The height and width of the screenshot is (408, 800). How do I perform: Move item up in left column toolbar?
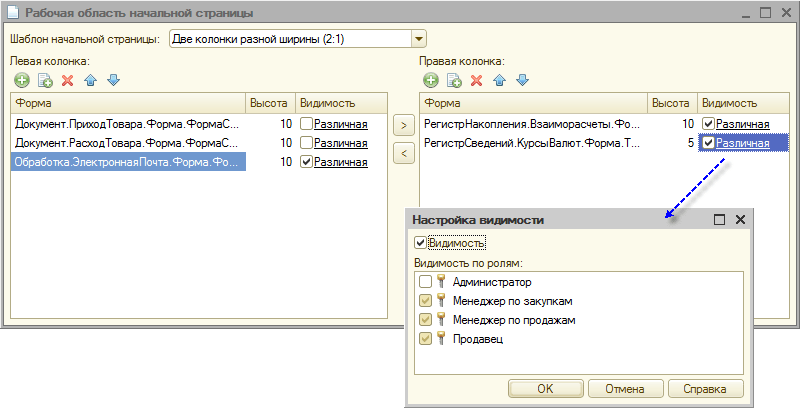point(91,80)
